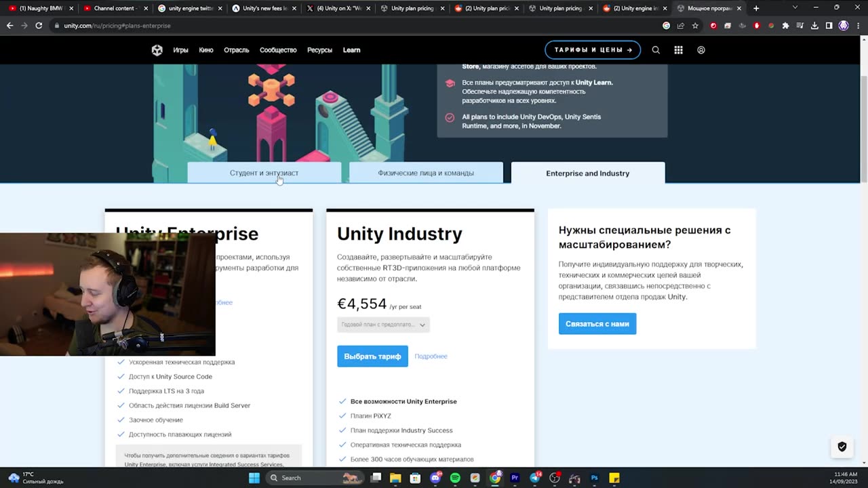Click План поддержки Industry Success text
Screen dimensions: 868x488
tap(401, 430)
